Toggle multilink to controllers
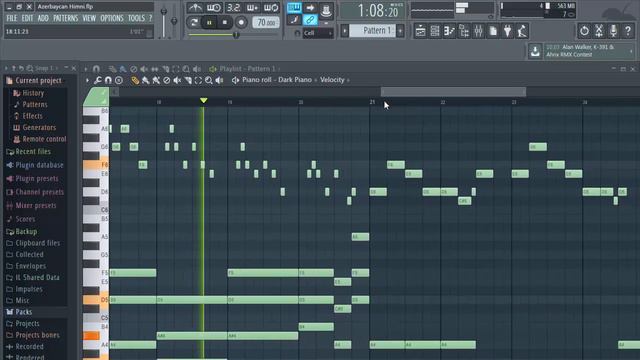The image size is (640, 360). point(310,20)
